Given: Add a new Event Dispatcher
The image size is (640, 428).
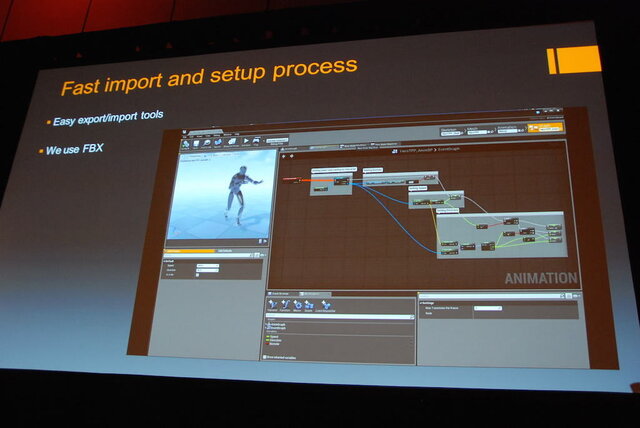Looking at the screenshot, I should coord(325,306).
